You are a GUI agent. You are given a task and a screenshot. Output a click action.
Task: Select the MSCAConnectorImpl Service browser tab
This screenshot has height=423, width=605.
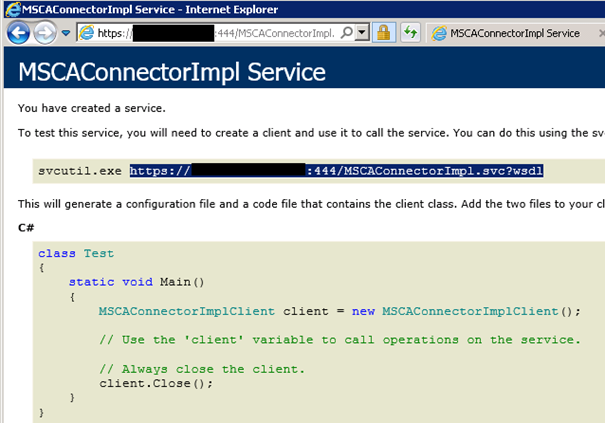point(514,33)
